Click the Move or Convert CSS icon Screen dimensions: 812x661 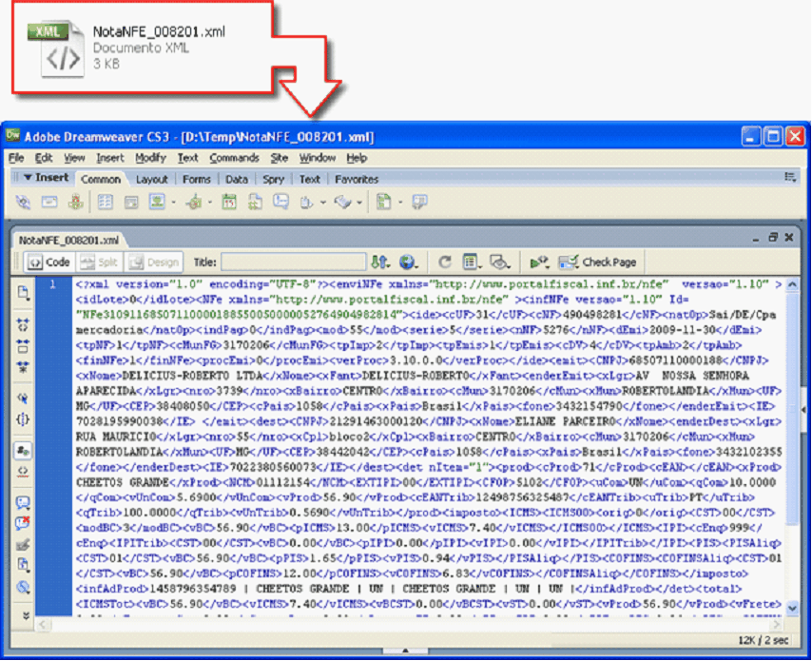tap(23, 587)
